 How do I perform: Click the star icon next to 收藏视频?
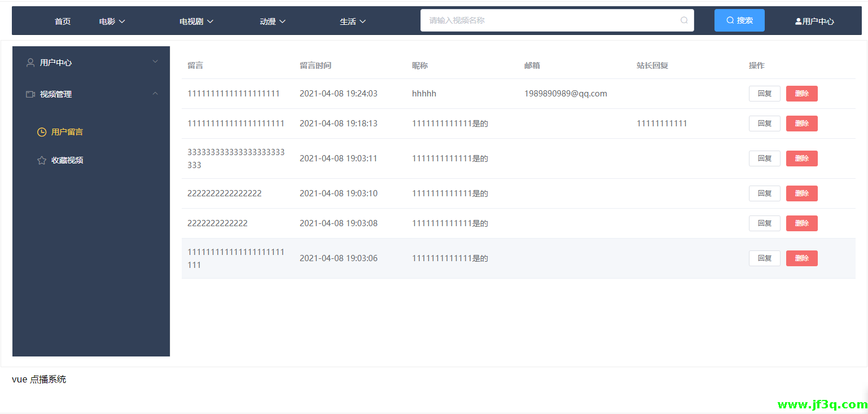pyautogui.click(x=42, y=160)
